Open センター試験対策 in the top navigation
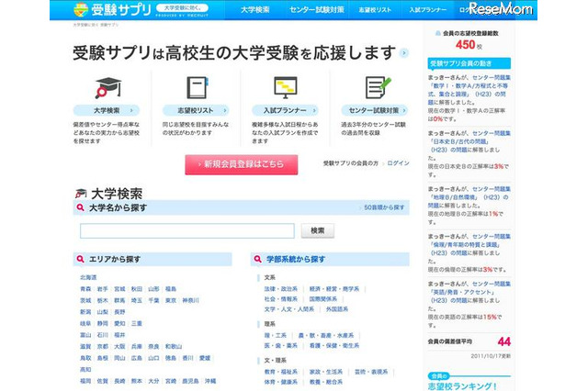Image resolution: width=588 pixels, height=391 pixels. pyautogui.click(x=317, y=10)
